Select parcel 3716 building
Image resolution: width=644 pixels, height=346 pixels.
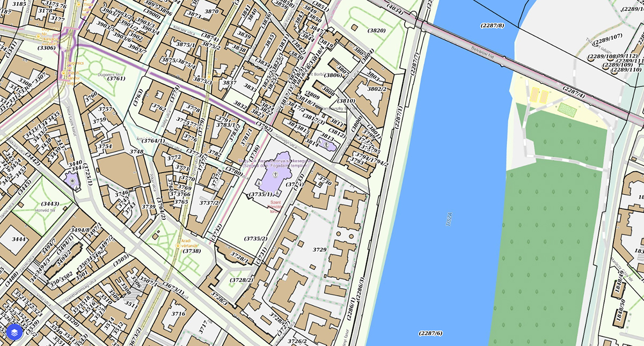(x=178, y=314)
